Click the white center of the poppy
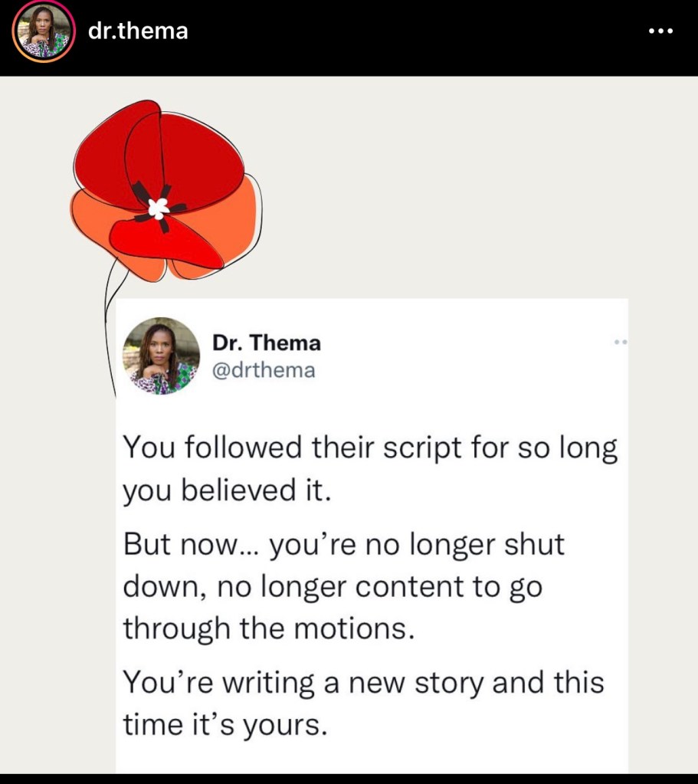 [x=160, y=206]
